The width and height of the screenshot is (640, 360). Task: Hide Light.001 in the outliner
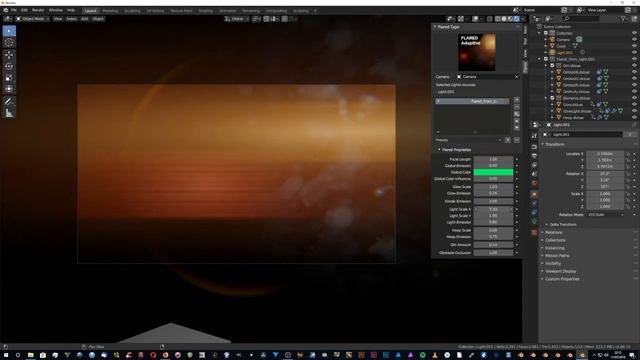pyautogui.click(x=634, y=53)
